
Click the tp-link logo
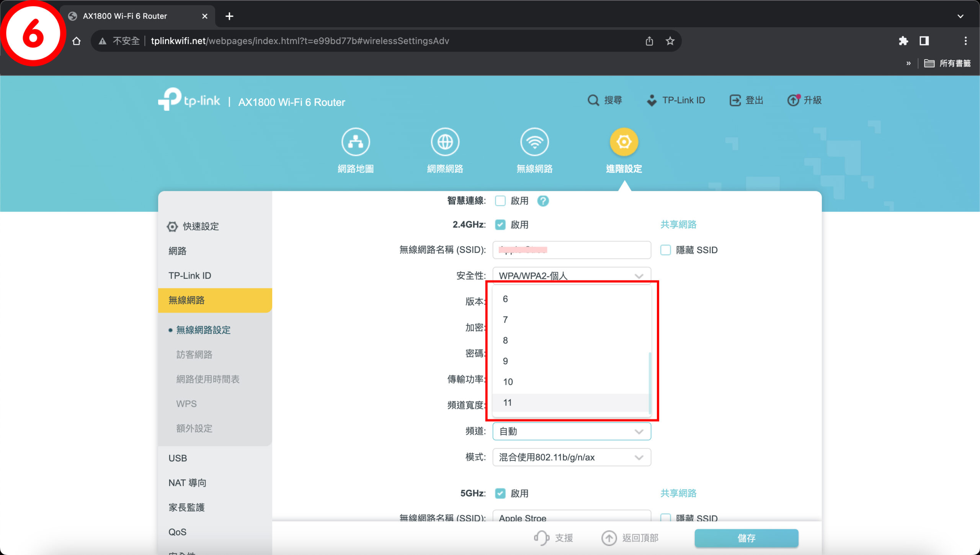[x=189, y=99]
